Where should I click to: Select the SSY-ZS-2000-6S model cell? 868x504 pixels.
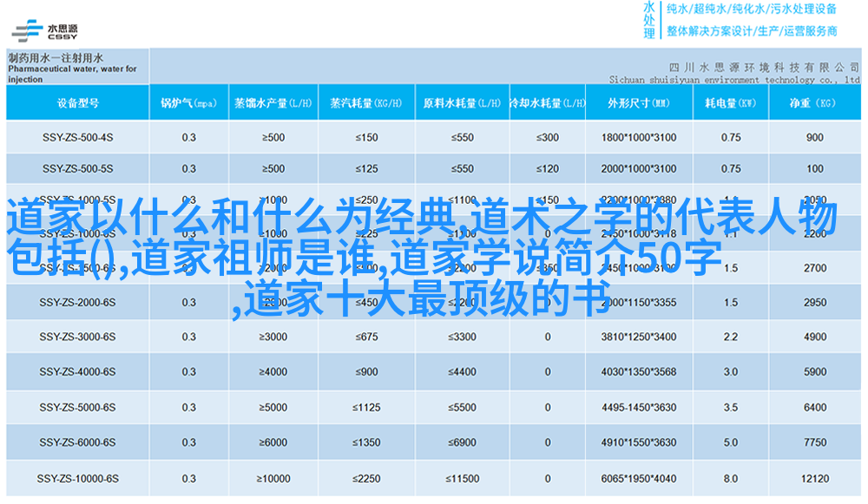pyautogui.click(x=77, y=303)
